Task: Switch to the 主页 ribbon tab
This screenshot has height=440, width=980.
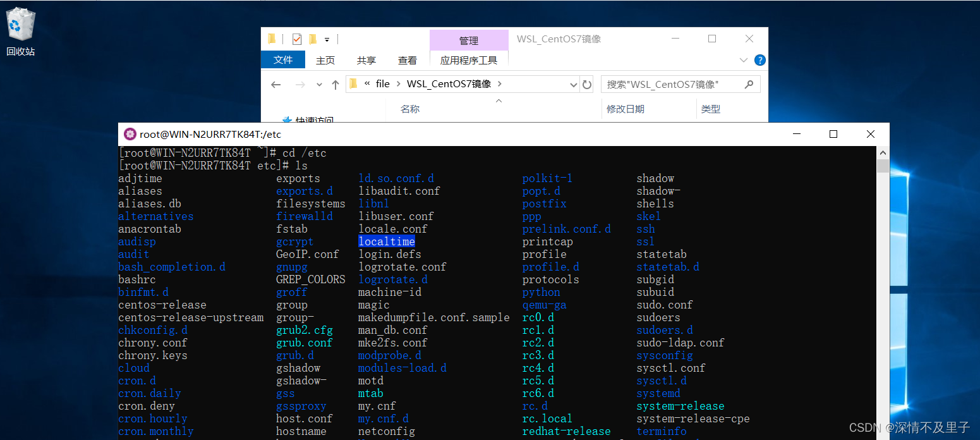Action: pyautogui.click(x=325, y=61)
